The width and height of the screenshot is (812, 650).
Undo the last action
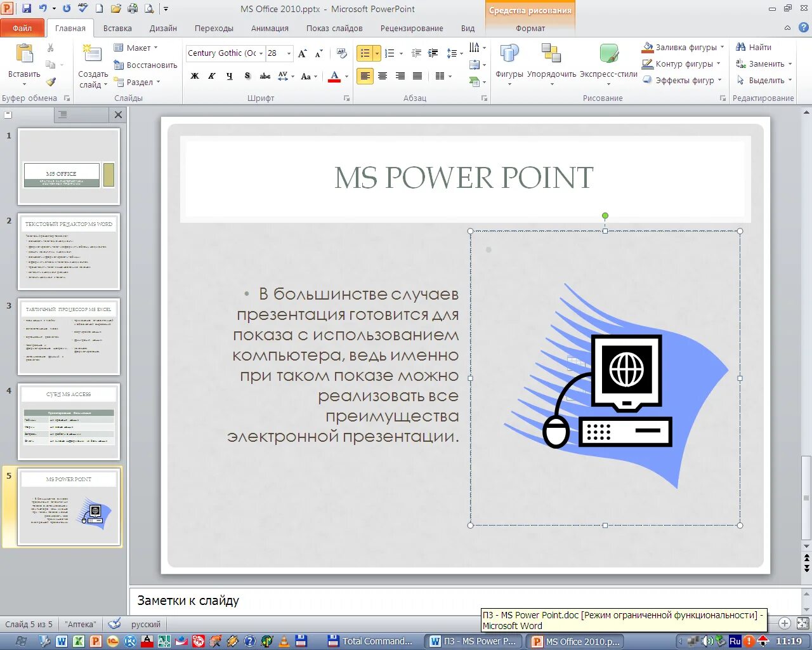43,9
